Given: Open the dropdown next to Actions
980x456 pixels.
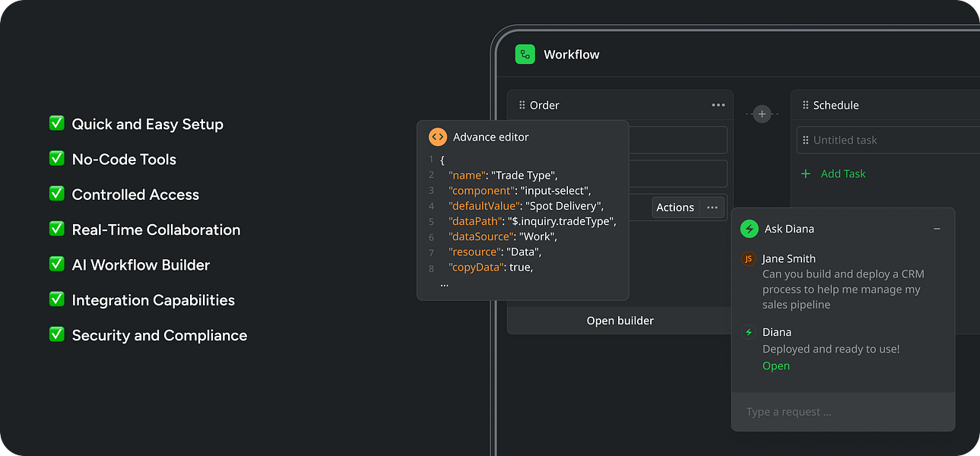Looking at the screenshot, I should [712, 207].
